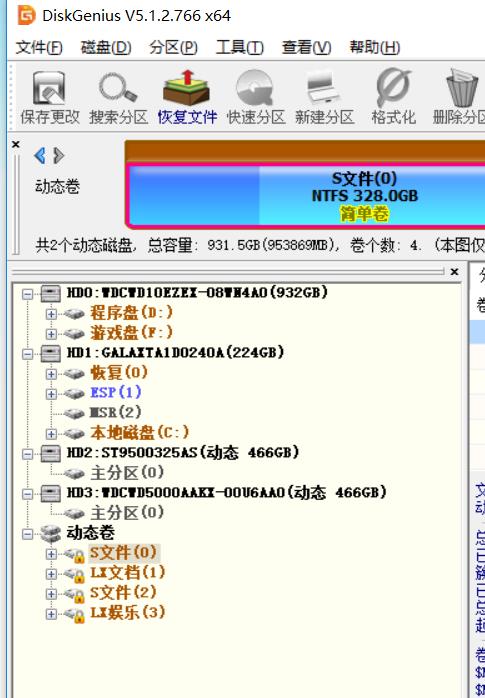485x698 pixels.
Task: Select the ESP(1) partition
Action: [116, 392]
